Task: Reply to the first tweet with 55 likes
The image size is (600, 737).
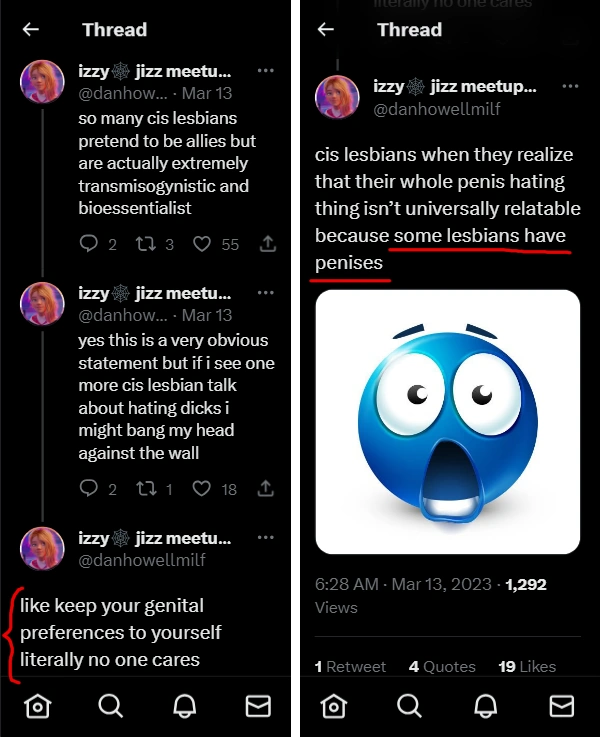Action: point(89,244)
